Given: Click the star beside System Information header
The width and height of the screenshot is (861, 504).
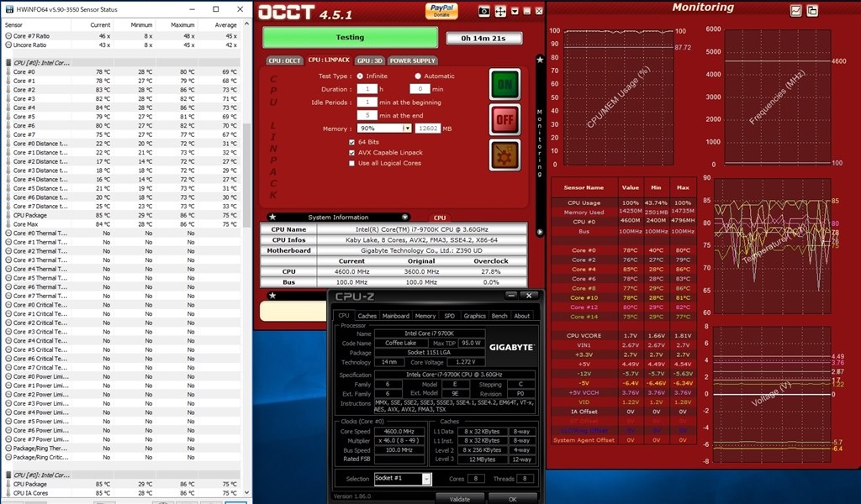Looking at the screenshot, I should pyautogui.click(x=273, y=218).
